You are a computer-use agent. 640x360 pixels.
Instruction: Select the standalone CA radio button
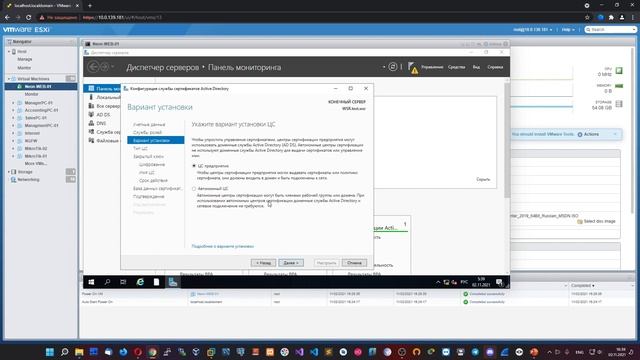point(194,189)
